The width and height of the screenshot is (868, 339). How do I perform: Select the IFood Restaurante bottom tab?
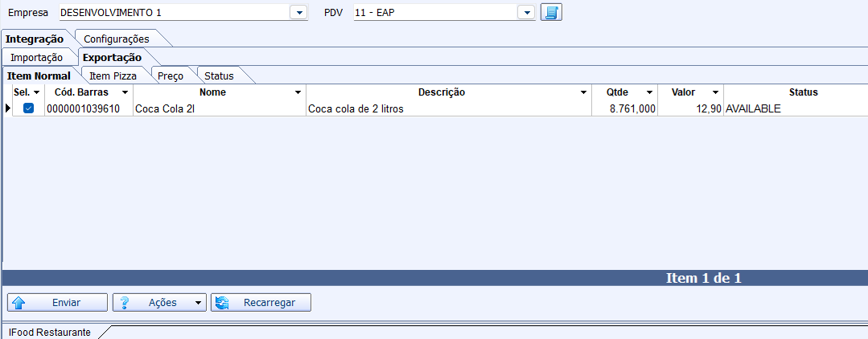pos(50,332)
